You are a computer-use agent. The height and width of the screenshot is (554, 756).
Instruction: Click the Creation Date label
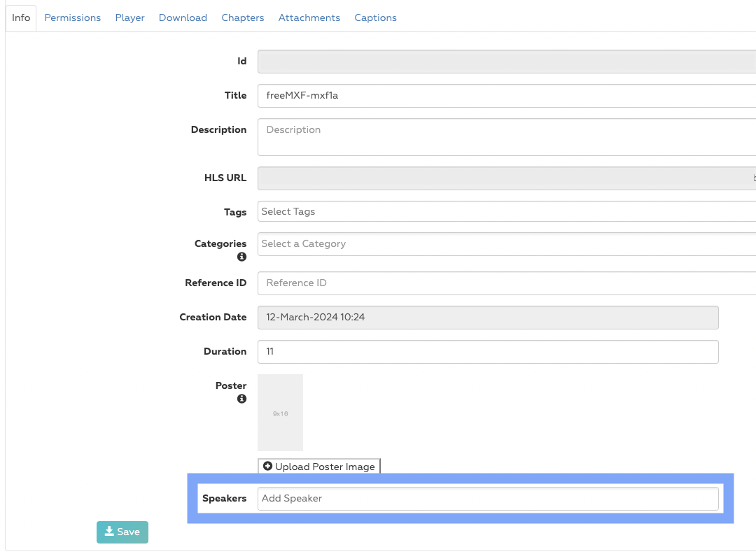pyautogui.click(x=213, y=318)
